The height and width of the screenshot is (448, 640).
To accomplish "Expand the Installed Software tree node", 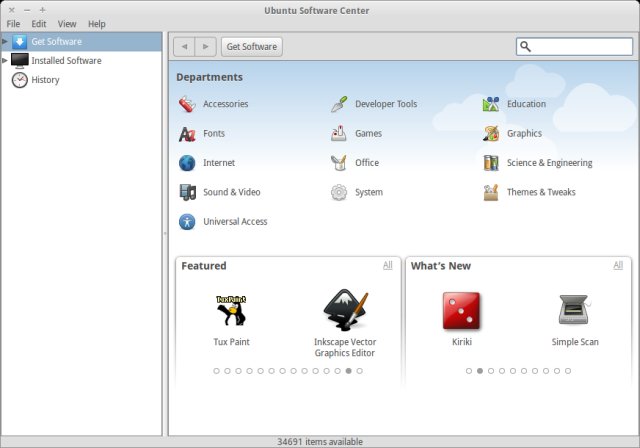I will coord(5,60).
